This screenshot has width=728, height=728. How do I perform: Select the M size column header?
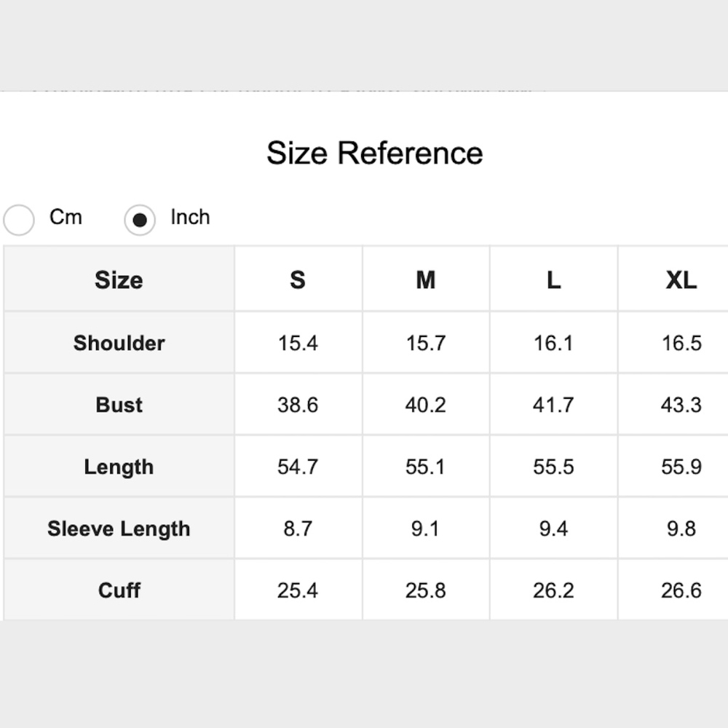pos(426,280)
